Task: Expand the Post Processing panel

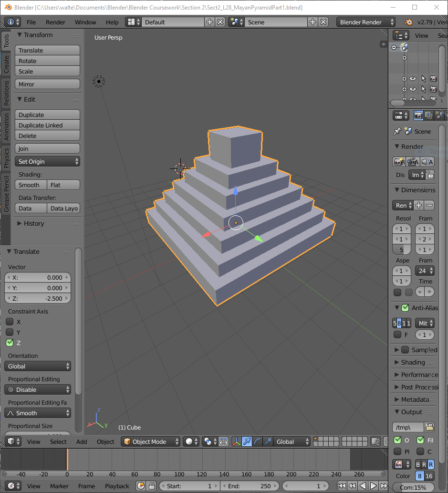Action: tap(397, 387)
